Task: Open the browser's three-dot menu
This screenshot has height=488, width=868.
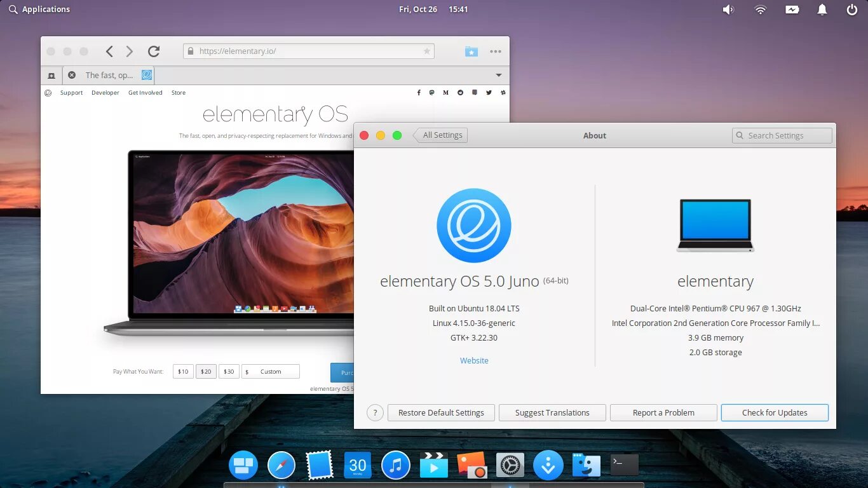Action: [x=496, y=51]
